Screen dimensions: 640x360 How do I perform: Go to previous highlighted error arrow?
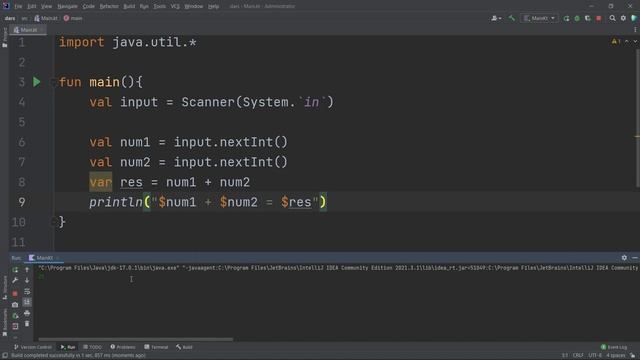pyautogui.click(x=627, y=42)
